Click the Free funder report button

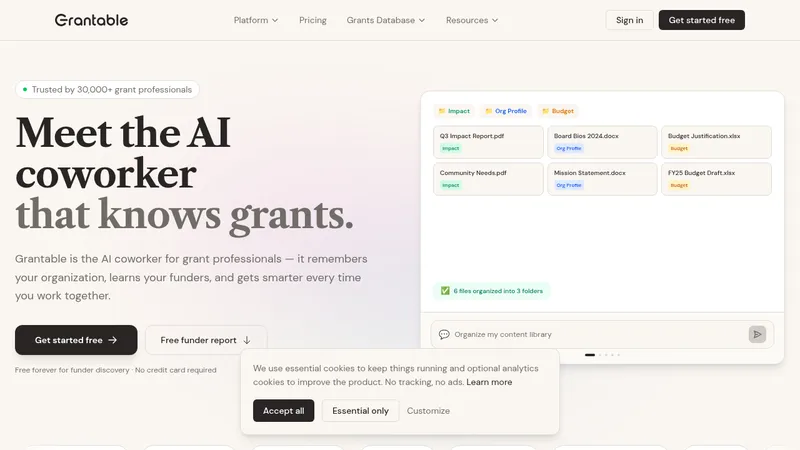[x=206, y=340]
